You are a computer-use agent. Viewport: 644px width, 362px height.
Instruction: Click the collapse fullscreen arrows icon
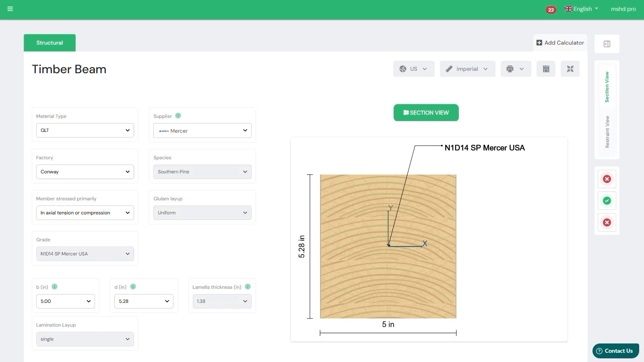click(x=570, y=69)
